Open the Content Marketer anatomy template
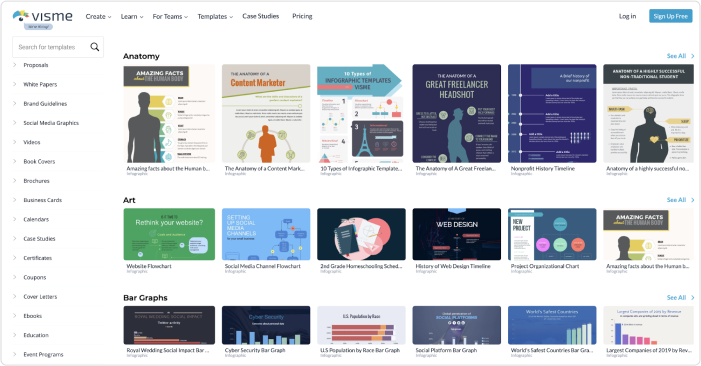 click(266, 114)
